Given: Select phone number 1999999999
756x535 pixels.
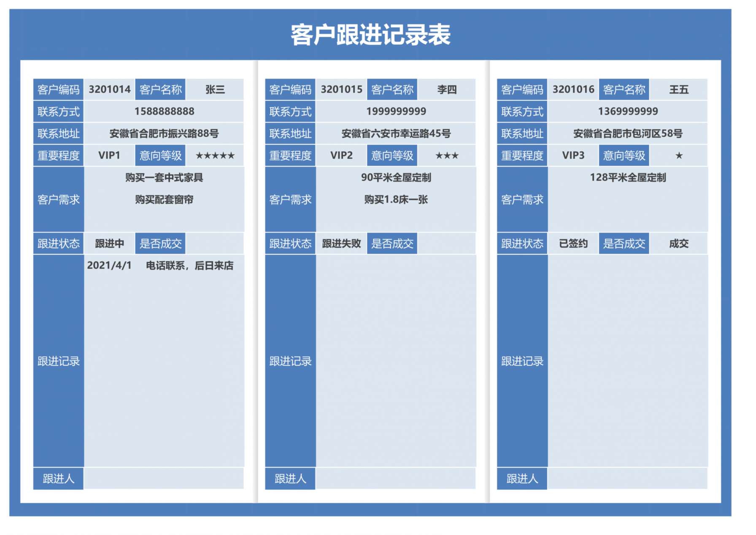Looking at the screenshot, I should [x=396, y=111].
